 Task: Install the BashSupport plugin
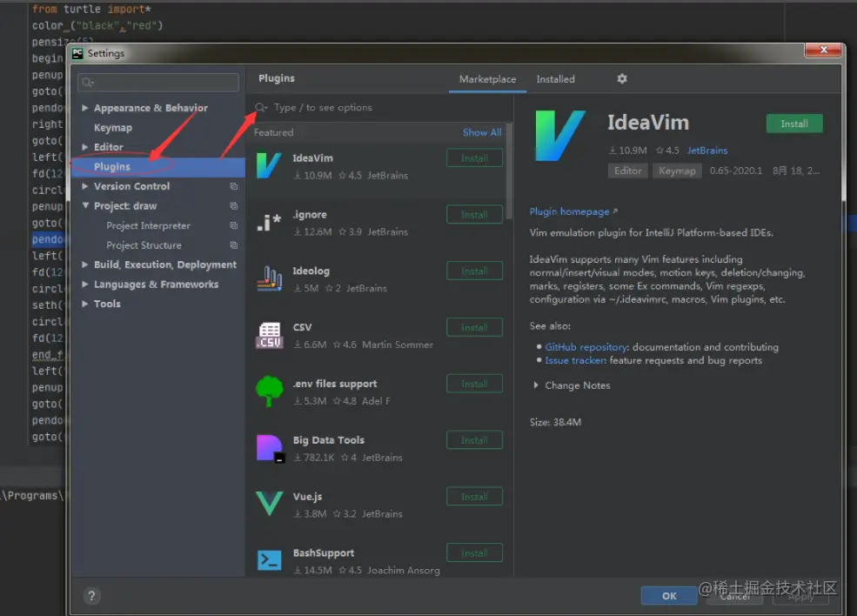pos(474,552)
